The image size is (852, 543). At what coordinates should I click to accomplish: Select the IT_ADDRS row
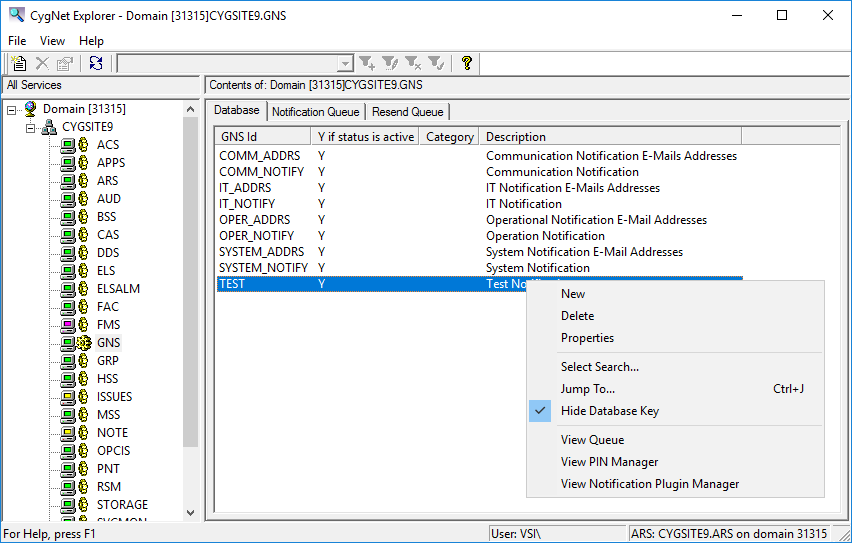pyautogui.click(x=479, y=188)
